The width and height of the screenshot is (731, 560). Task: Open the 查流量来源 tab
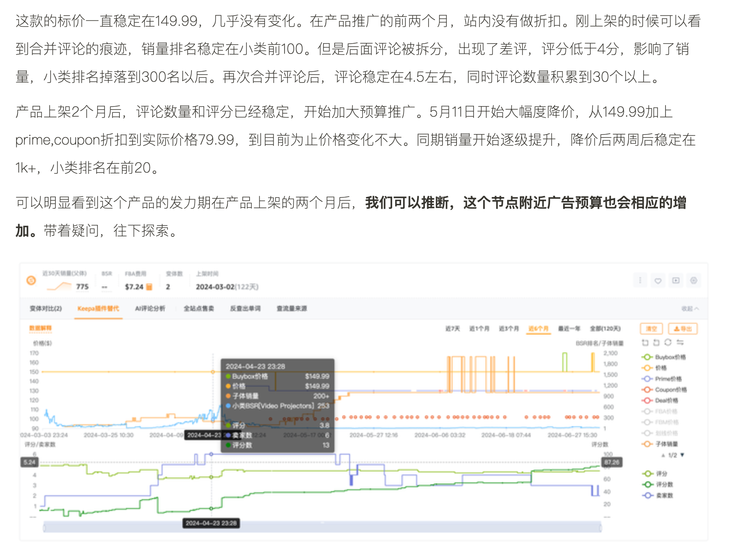click(x=292, y=308)
